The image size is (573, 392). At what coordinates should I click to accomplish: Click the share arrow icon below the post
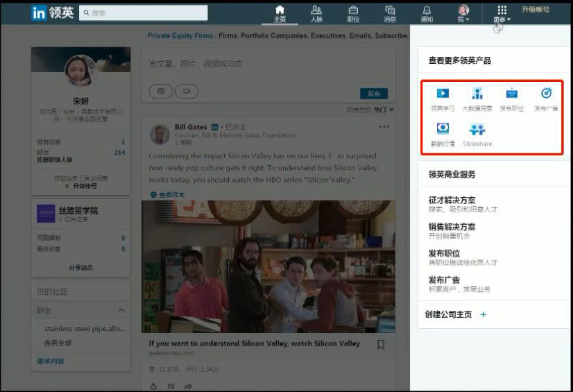[x=188, y=386]
